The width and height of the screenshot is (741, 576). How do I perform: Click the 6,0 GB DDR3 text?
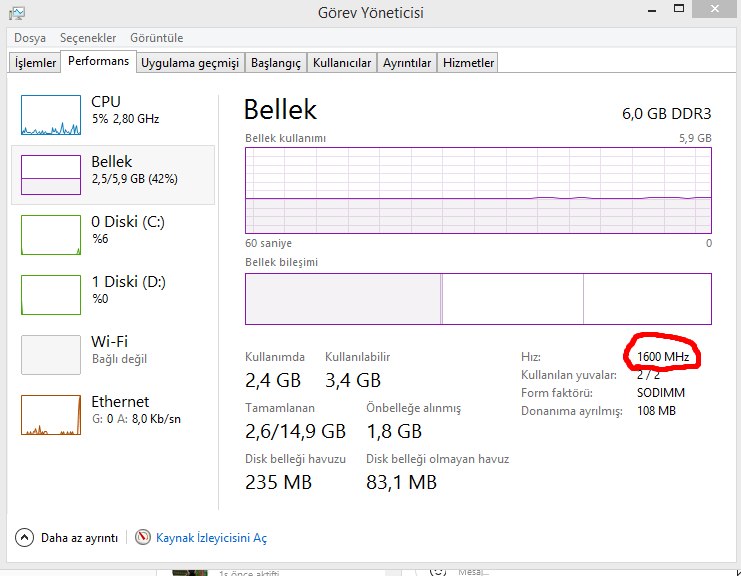click(666, 113)
